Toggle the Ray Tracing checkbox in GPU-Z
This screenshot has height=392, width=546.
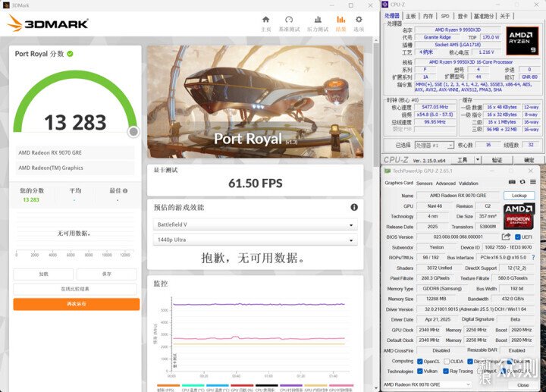pos(446,372)
